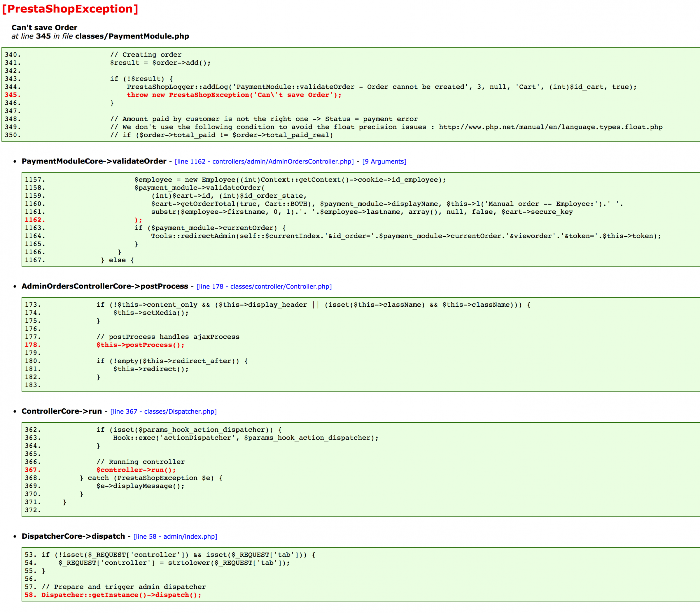This screenshot has width=700, height=613.
Task: Click the PrestaShopException heading
Action: point(70,8)
